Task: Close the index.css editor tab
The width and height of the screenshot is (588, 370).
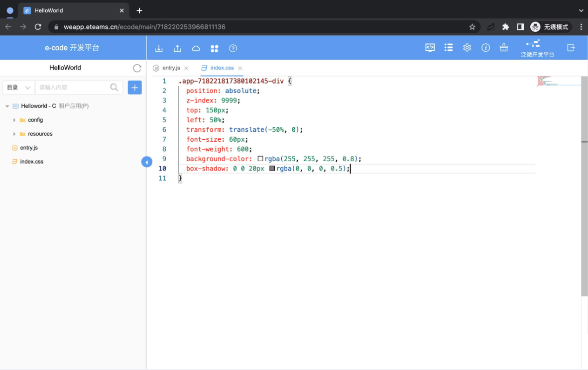Action: point(240,68)
